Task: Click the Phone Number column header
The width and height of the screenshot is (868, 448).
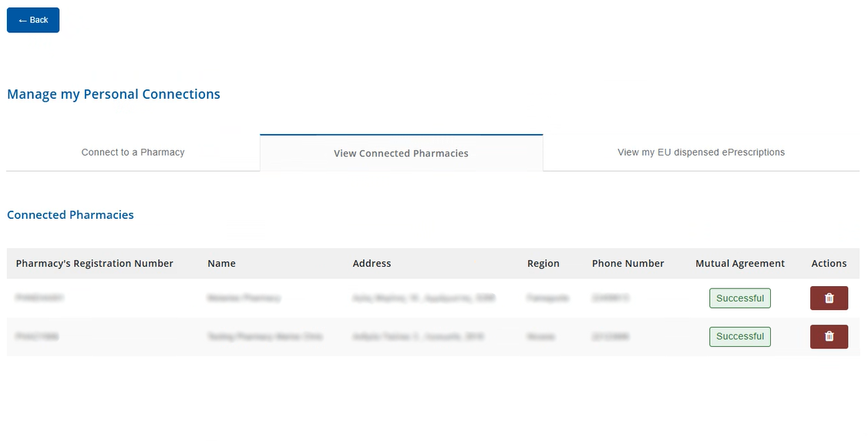Action: (627, 264)
